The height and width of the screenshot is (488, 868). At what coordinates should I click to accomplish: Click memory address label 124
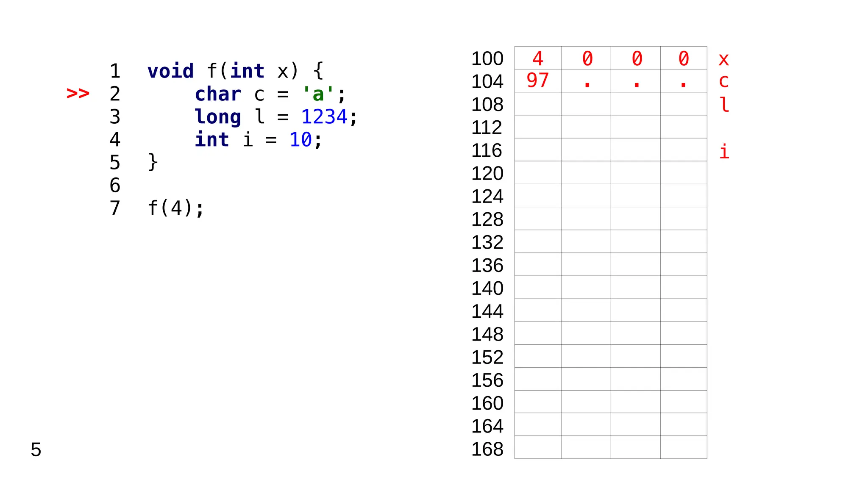click(x=487, y=196)
